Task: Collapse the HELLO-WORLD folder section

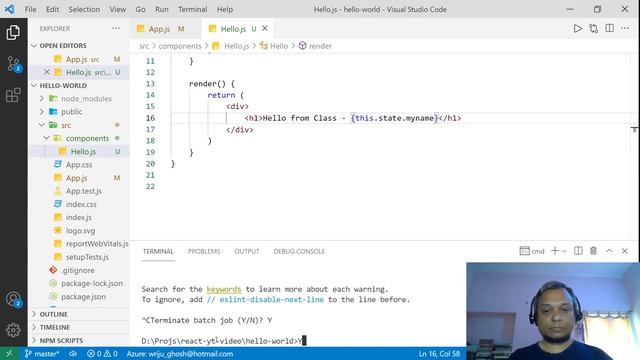Action: tap(79, 85)
